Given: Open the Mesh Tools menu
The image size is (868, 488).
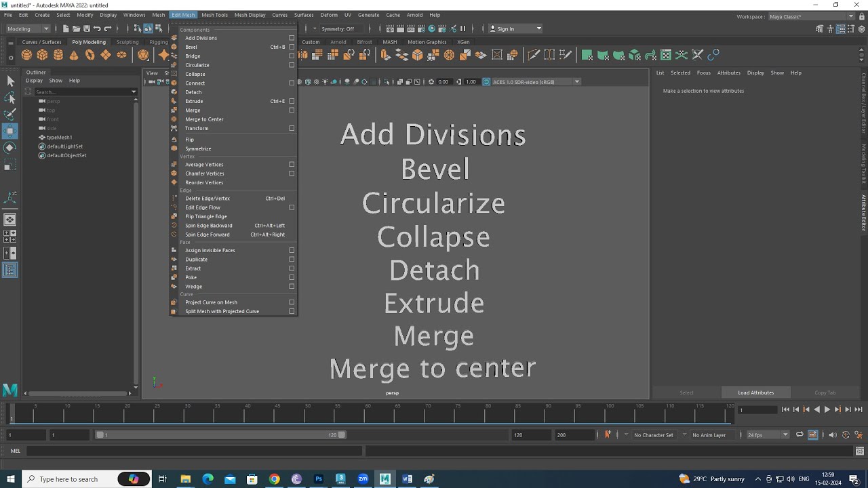Looking at the screenshot, I should coord(214,15).
